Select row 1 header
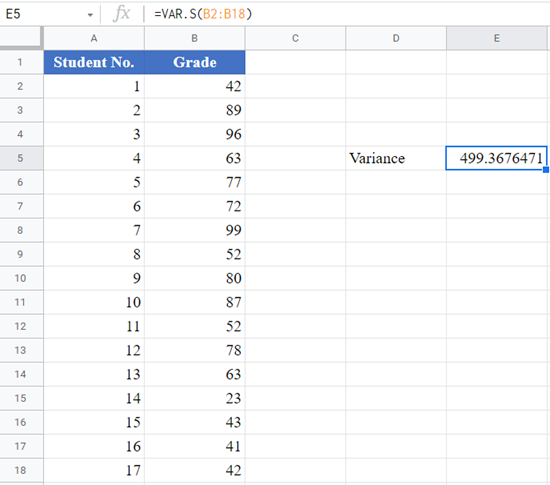The width and height of the screenshot is (550, 485). click(21, 62)
